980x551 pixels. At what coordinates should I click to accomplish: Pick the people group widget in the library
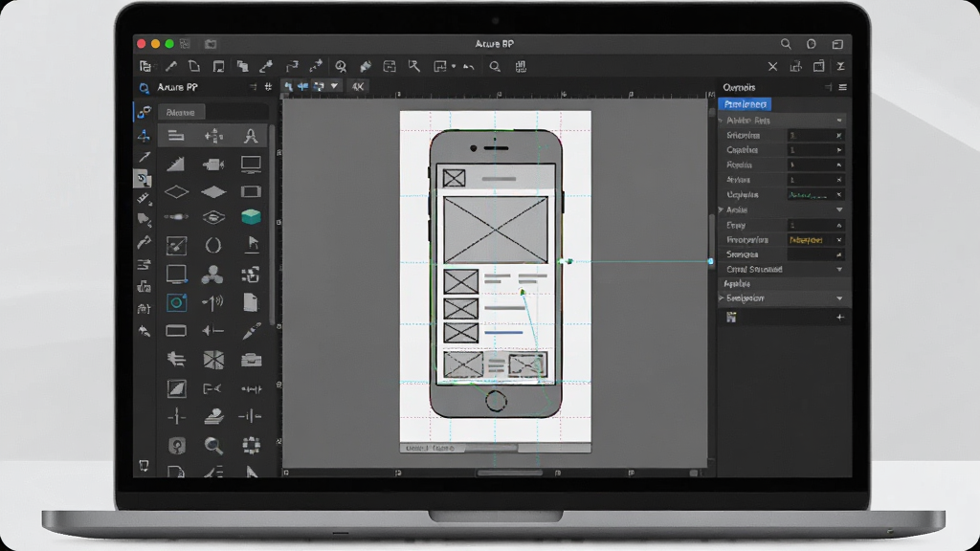[212, 275]
